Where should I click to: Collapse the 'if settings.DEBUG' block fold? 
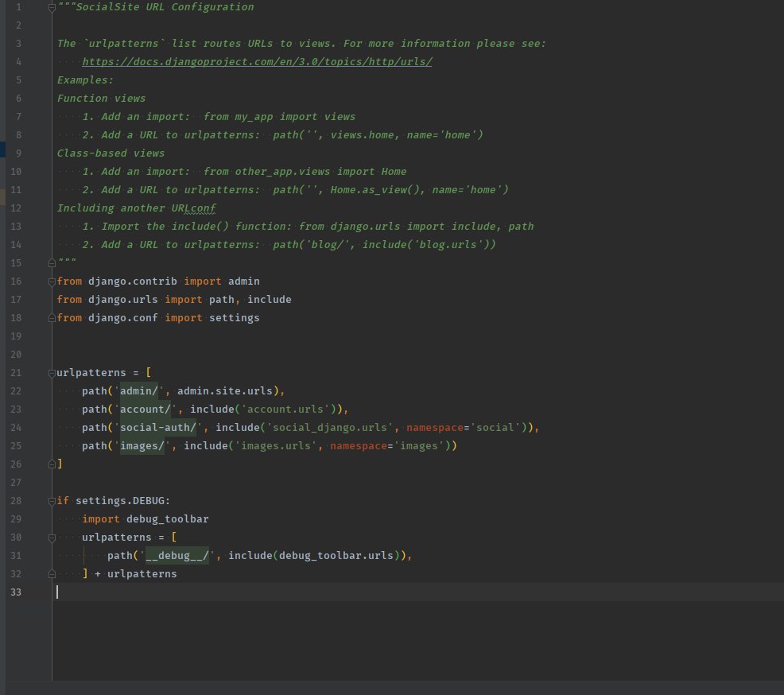pos(52,501)
